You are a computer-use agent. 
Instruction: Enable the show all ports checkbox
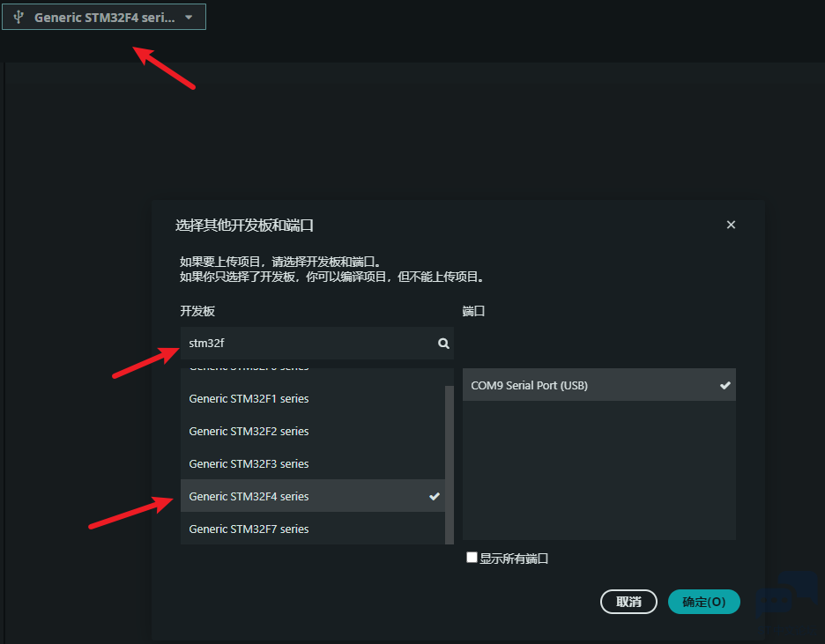point(472,558)
